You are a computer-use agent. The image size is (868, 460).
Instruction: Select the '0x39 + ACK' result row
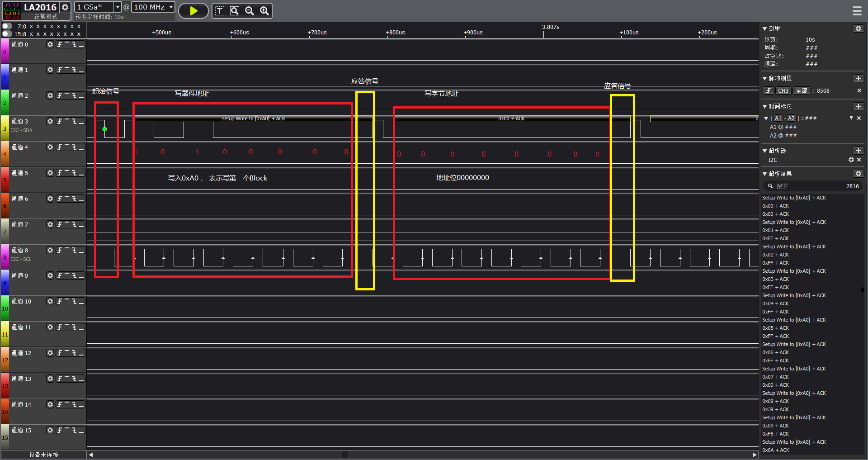(775, 409)
